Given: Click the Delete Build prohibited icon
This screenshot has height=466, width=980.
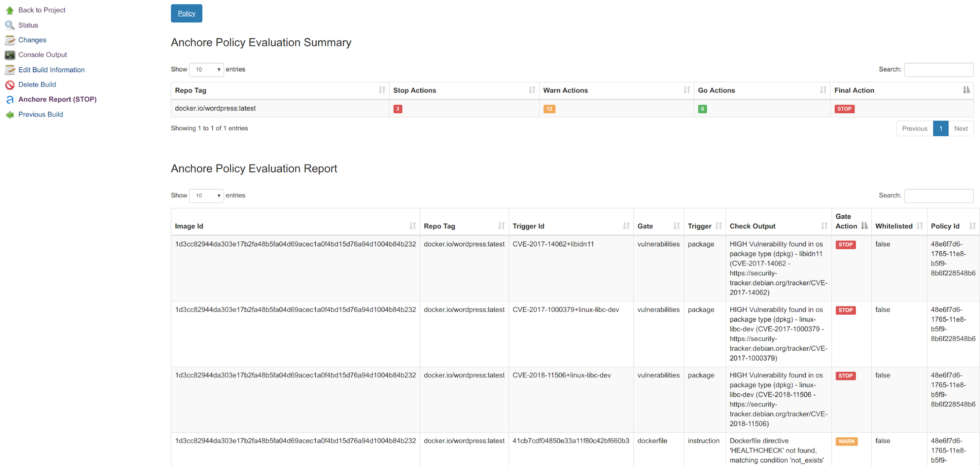Looking at the screenshot, I should pos(10,85).
